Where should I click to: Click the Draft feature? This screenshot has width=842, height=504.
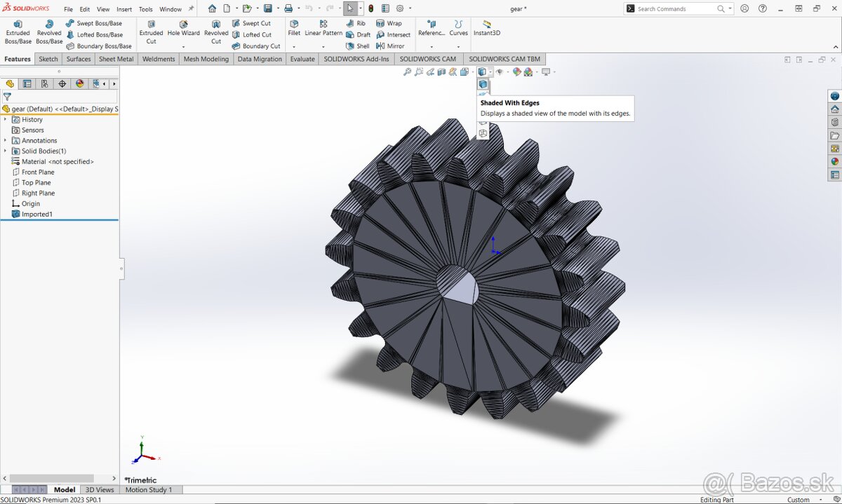point(358,34)
